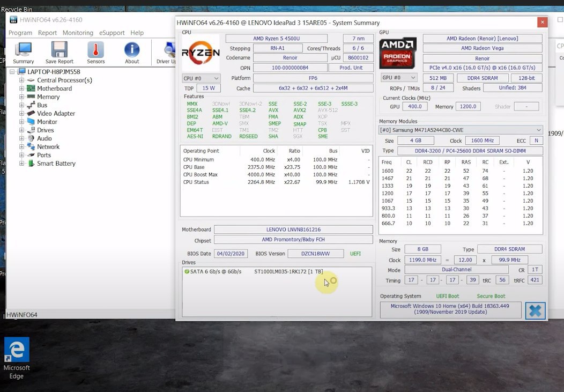Click the Ryzen CPU logo
This screenshot has width=564, height=392.
tap(201, 53)
